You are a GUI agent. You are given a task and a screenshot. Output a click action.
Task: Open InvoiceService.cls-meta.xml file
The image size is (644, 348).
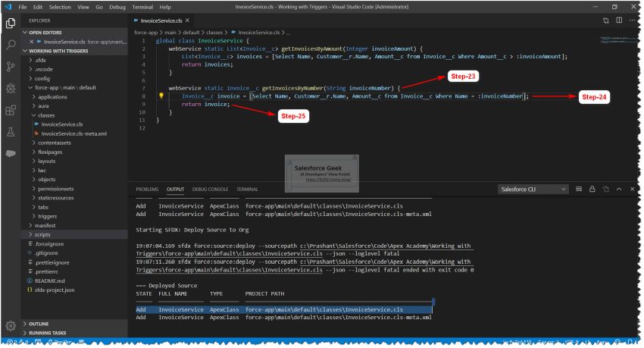(74, 133)
